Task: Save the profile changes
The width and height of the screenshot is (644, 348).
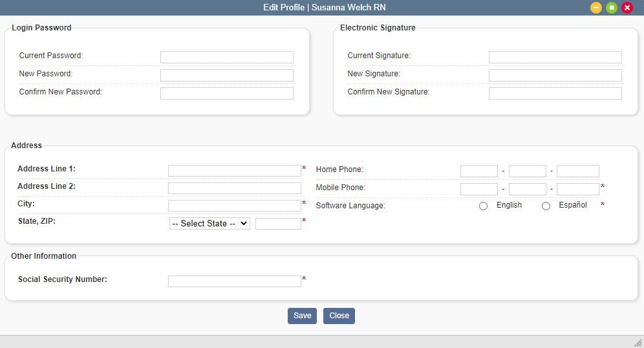Action: [303, 316]
